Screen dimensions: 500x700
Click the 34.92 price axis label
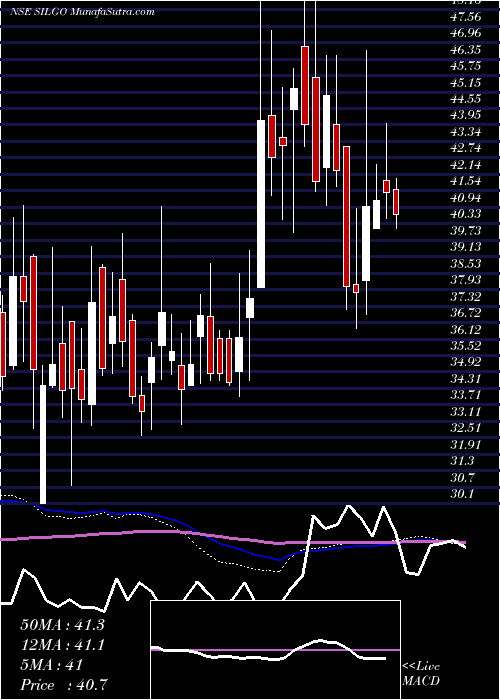466,362
